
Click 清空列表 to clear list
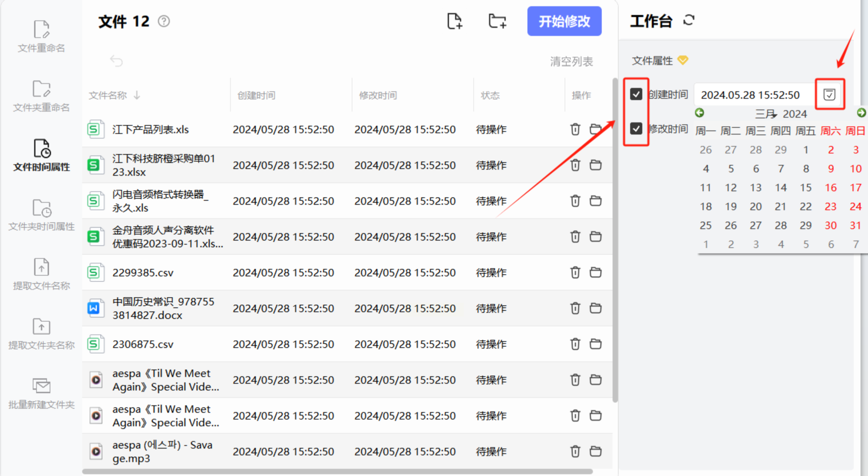[x=572, y=61]
